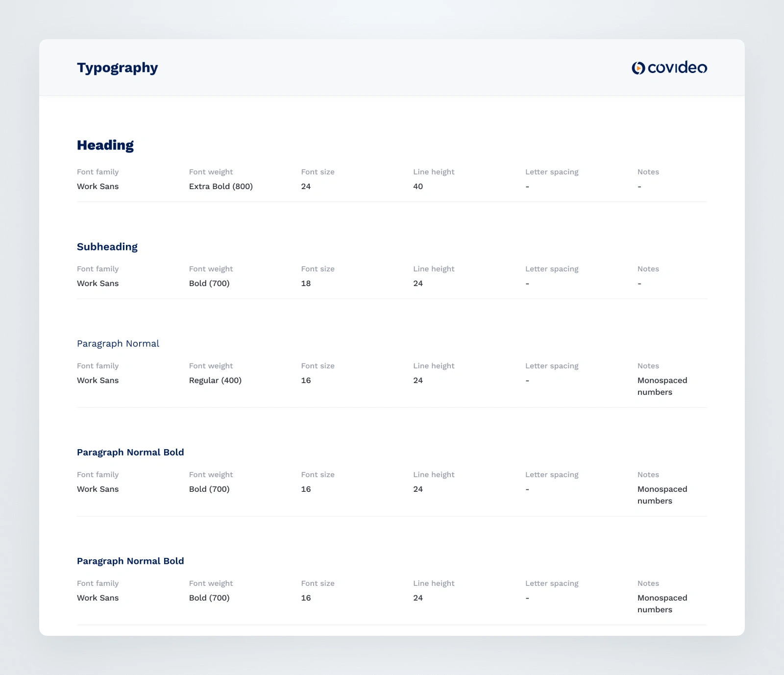The height and width of the screenshot is (675, 784).
Task: Click the covideo wordmark text
Action: click(x=677, y=68)
